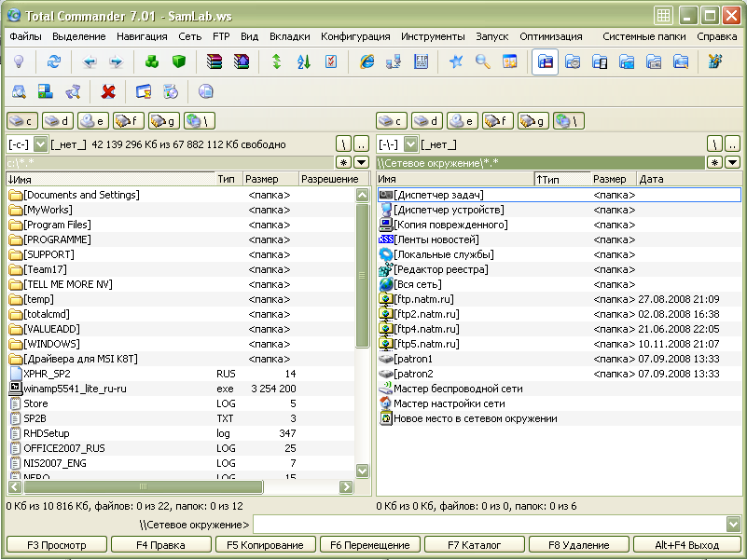Open left panel drive selection dropdown
Image resolution: width=747 pixels, height=560 pixels.
(40, 144)
